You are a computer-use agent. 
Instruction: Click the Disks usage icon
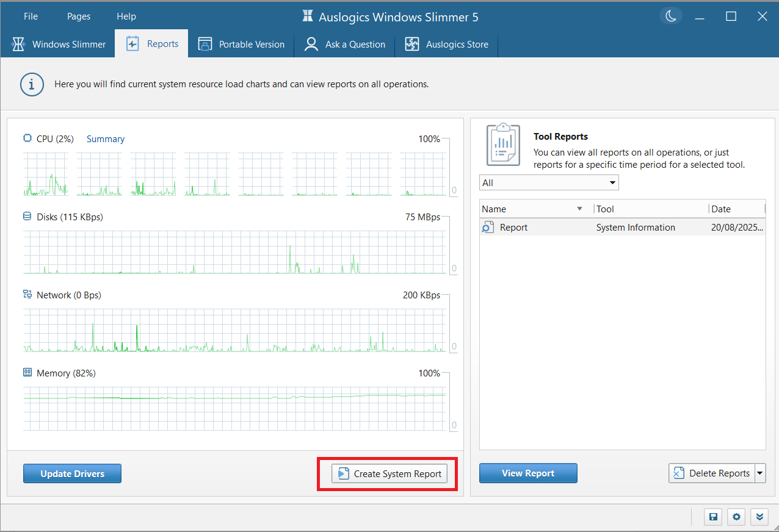click(x=27, y=217)
